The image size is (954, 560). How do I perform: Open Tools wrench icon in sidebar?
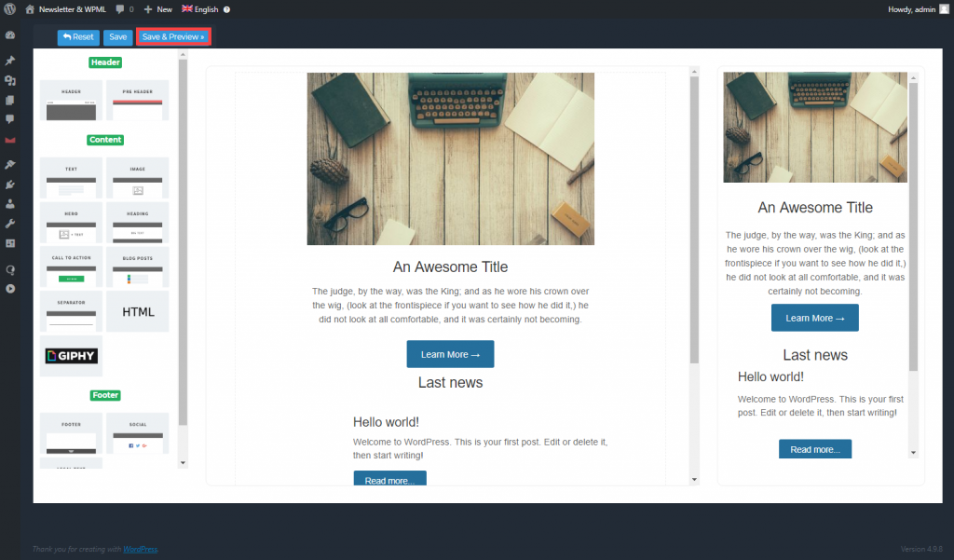click(10, 224)
